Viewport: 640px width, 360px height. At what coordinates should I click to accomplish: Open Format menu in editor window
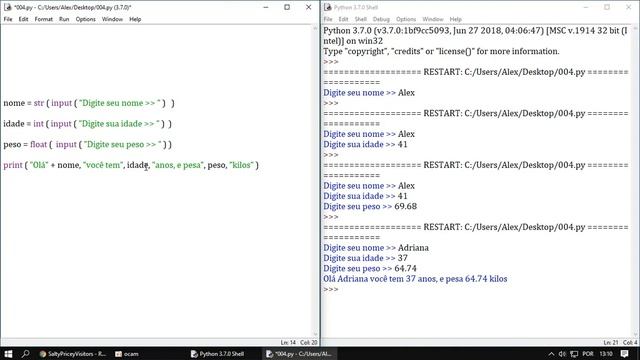tap(43, 19)
